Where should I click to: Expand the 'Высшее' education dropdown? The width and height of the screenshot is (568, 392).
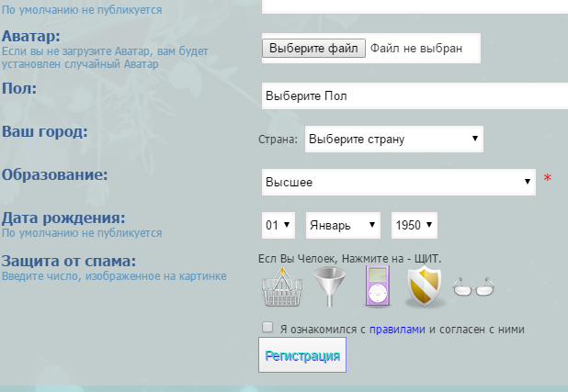click(398, 182)
